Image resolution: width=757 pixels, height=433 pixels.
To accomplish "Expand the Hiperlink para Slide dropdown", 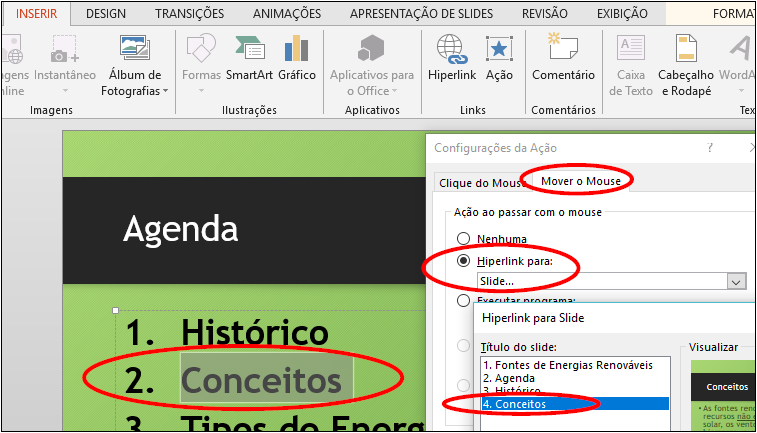I will (x=736, y=281).
